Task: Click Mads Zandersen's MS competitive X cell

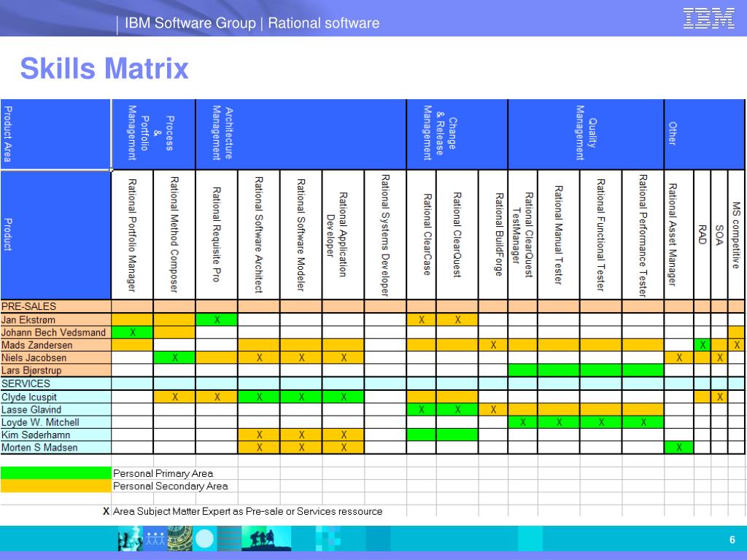Action: [x=737, y=345]
